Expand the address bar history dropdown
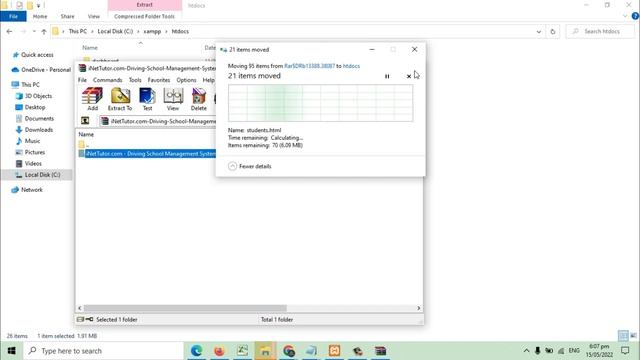The image size is (640, 360). tap(538, 31)
